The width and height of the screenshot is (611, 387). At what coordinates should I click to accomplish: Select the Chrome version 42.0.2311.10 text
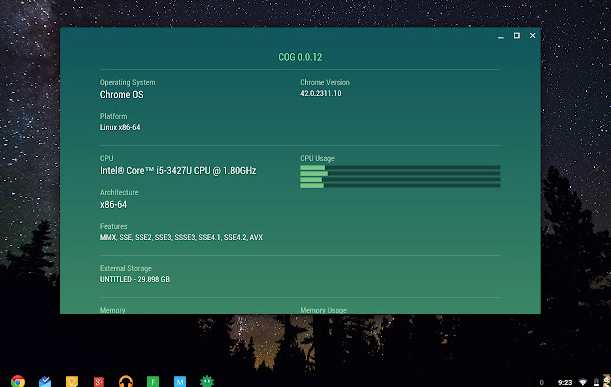[321, 93]
